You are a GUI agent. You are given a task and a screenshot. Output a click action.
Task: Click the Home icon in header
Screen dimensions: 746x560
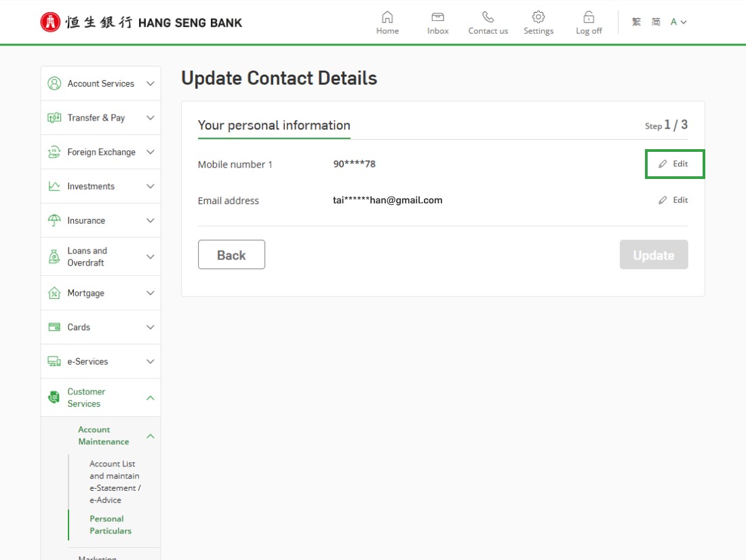pyautogui.click(x=387, y=17)
